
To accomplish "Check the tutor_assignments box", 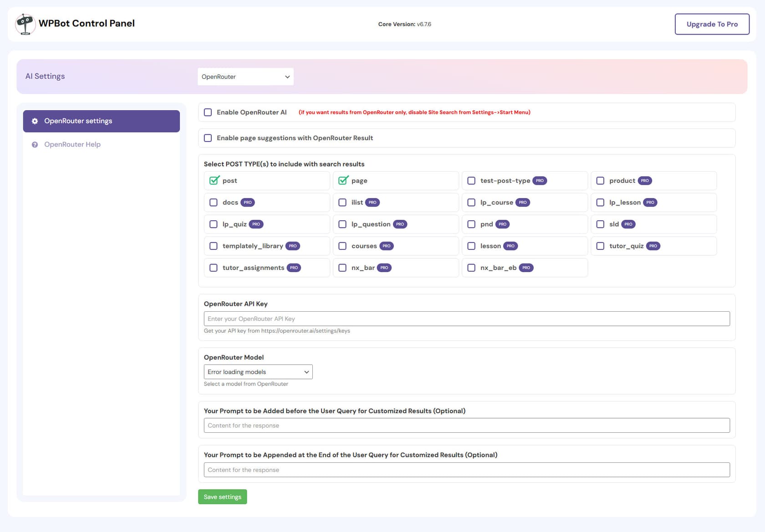I will coord(213,268).
